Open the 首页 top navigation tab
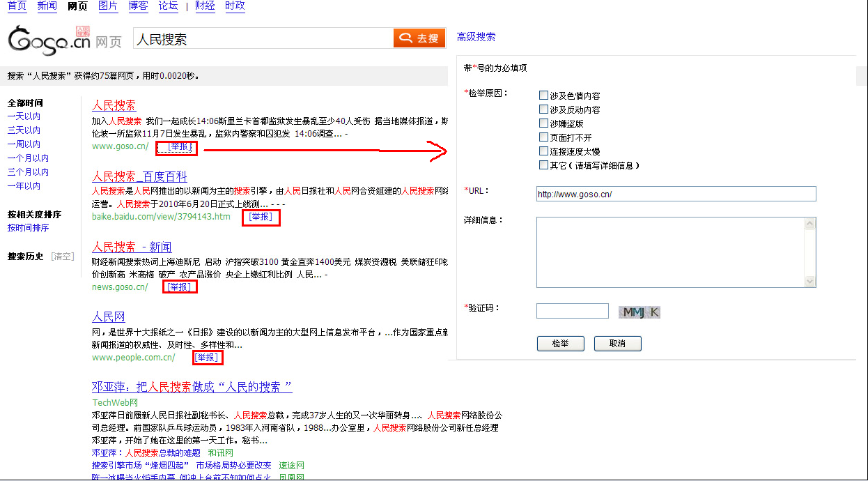Viewport: 868px width, 481px height. pyautogui.click(x=17, y=6)
